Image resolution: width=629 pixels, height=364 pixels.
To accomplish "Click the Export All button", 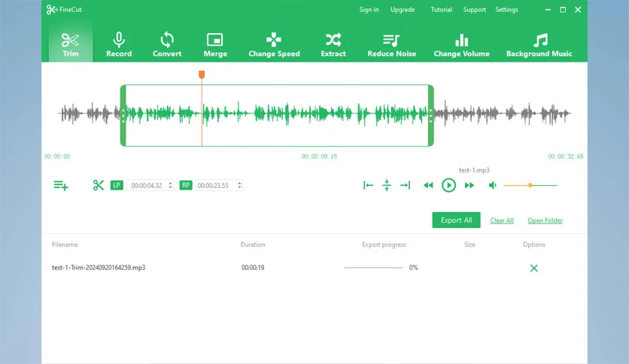I will [456, 220].
